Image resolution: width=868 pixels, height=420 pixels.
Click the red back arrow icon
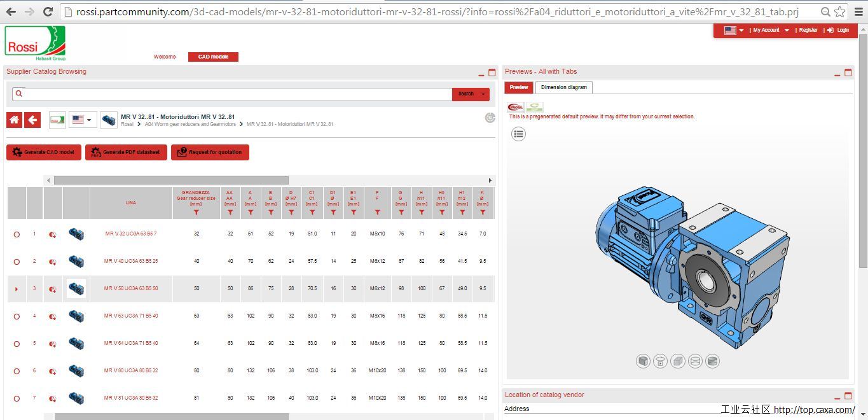pyautogui.click(x=32, y=120)
